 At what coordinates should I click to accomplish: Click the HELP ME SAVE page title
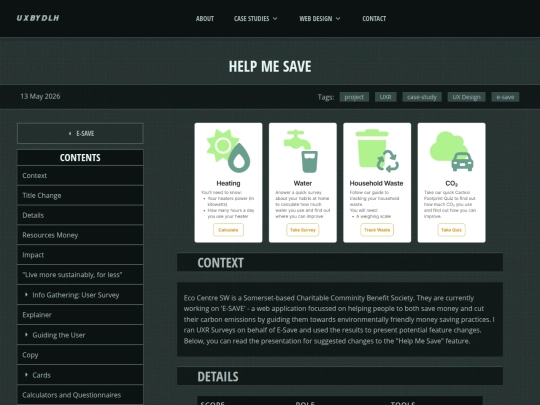(x=270, y=66)
